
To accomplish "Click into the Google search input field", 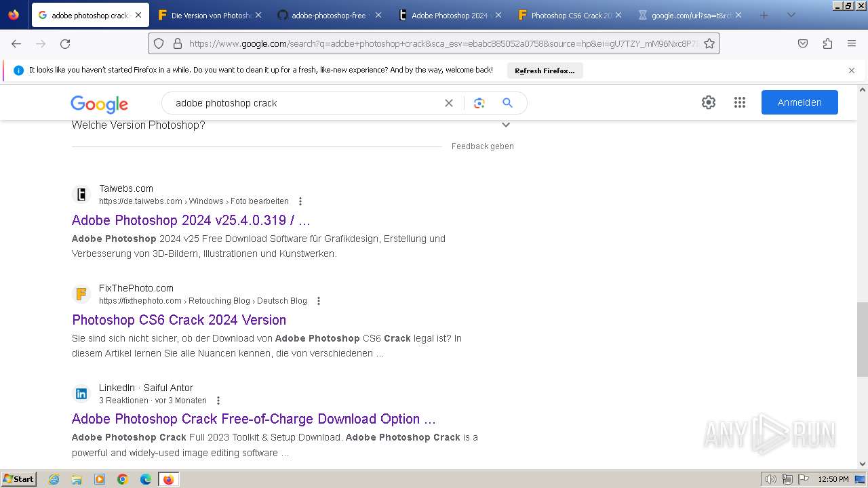I will click(305, 103).
